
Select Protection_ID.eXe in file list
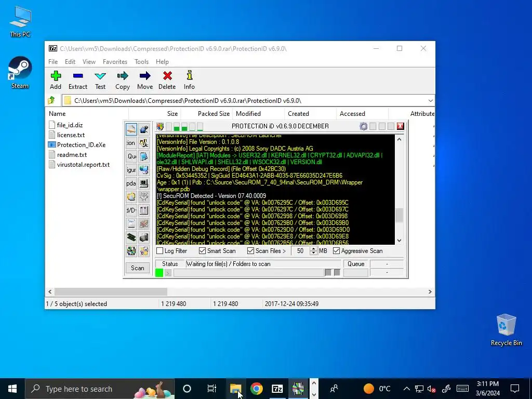[77, 145]
